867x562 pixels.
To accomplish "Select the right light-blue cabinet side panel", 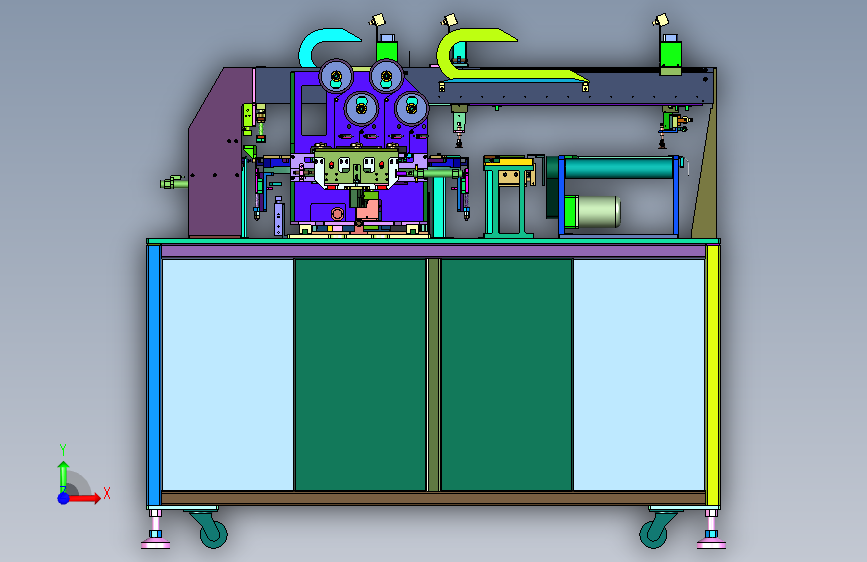I will 639,374.
